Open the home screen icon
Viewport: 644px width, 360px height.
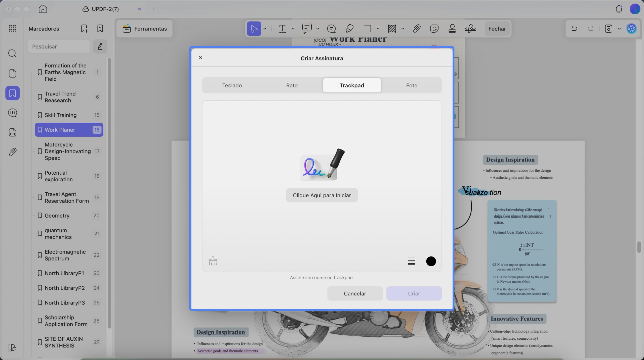coord(43,9)
